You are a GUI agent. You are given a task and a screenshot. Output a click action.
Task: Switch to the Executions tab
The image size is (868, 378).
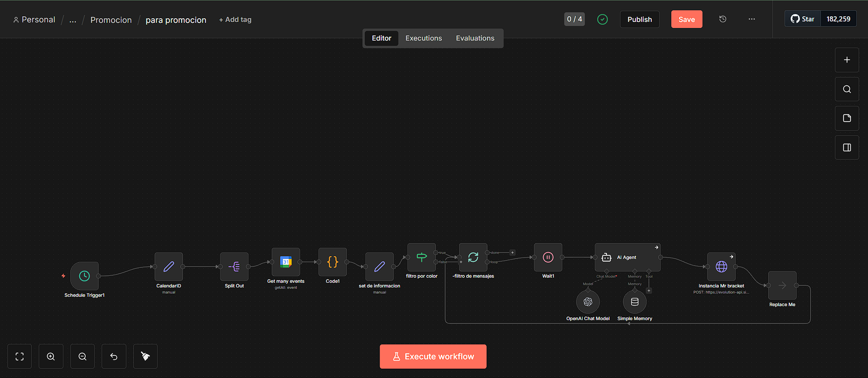click(424, 38)
